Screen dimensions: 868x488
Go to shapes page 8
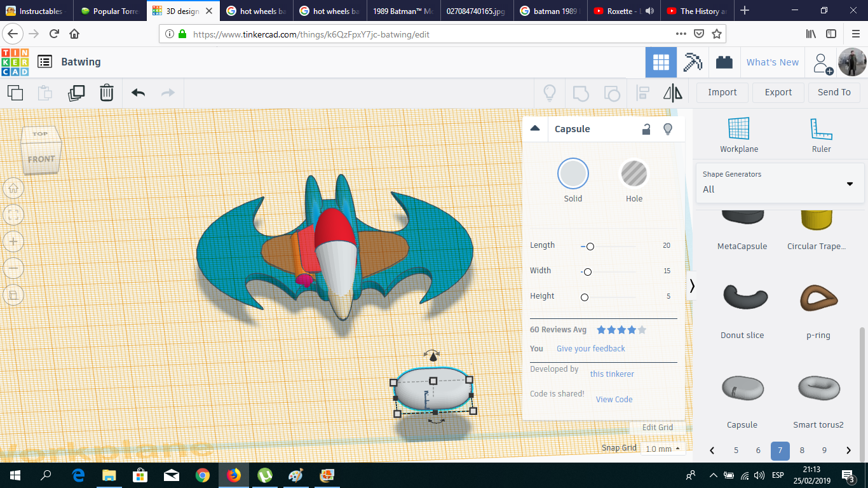coord(802,451)
